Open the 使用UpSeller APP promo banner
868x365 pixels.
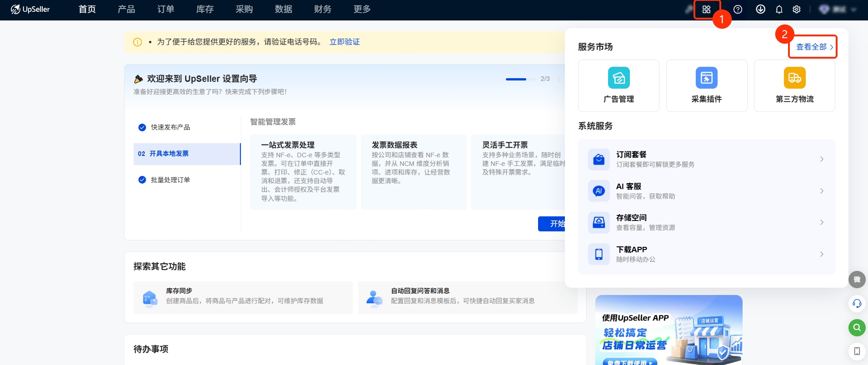click(669, 330)
